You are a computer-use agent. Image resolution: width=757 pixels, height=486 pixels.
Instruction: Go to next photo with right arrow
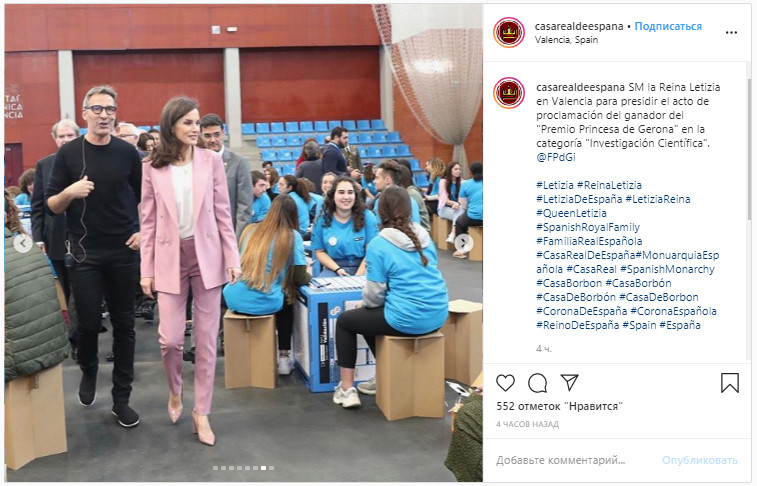(x=463, y=243)
